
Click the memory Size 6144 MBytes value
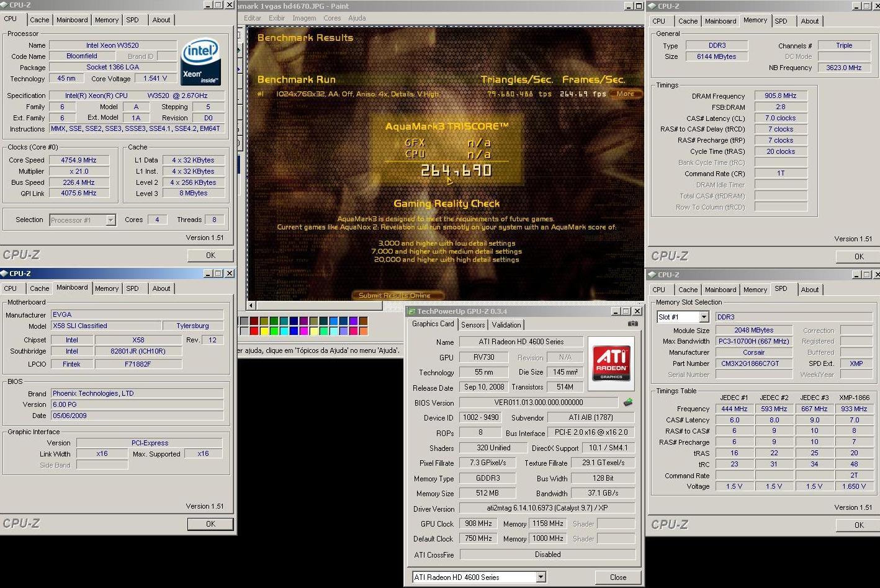coord(717,56)
